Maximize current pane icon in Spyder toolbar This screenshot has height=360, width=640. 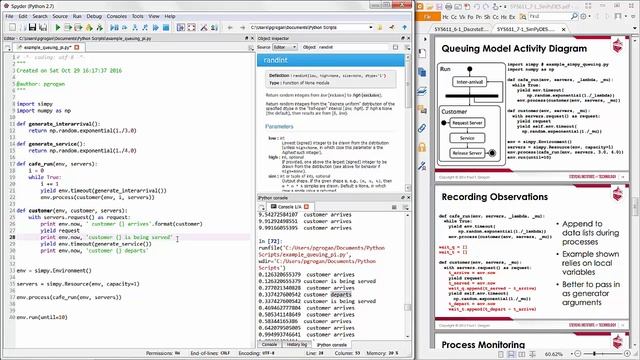[x=181, y=27]
